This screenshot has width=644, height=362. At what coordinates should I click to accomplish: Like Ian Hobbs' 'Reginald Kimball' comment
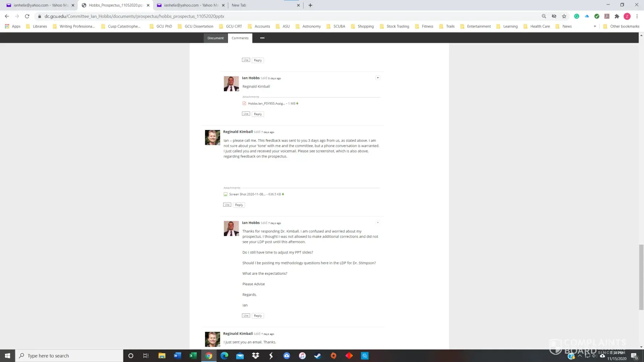click(246, 114)
